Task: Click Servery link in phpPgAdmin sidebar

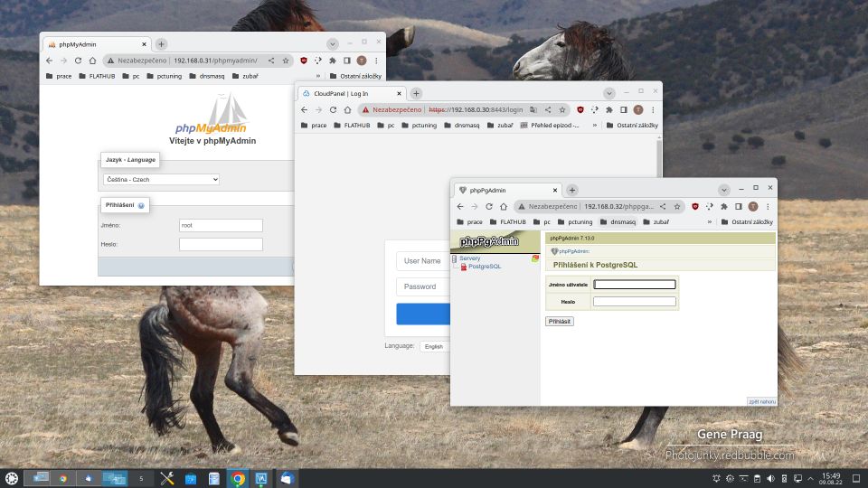Action: 469,258
